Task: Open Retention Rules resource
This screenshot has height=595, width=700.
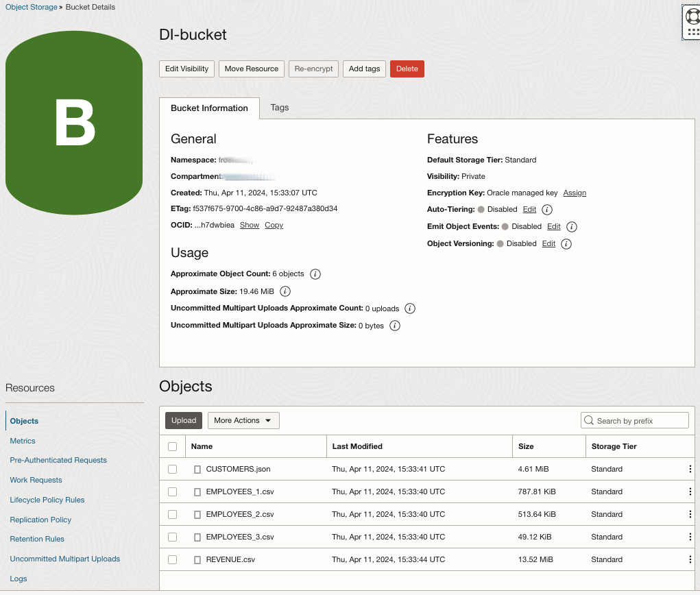Action: [x=37, y=539]
